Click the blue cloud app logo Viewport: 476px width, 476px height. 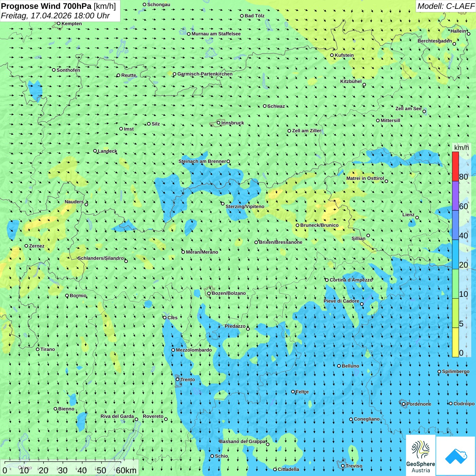[x=456, y=456]
